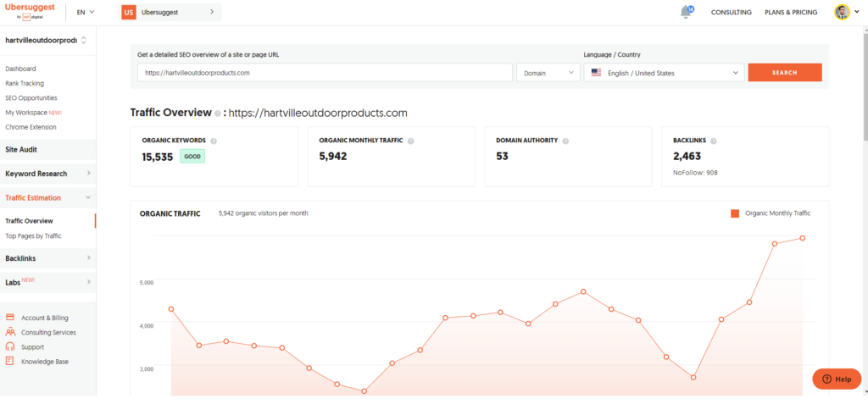Open Account & Billing link

(x=45, y=318)
